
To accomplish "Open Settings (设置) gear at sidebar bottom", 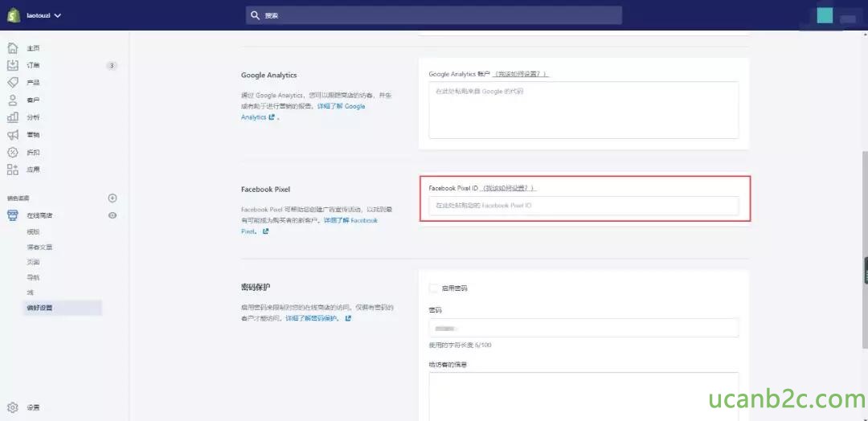I will click(x=12, y=407).
